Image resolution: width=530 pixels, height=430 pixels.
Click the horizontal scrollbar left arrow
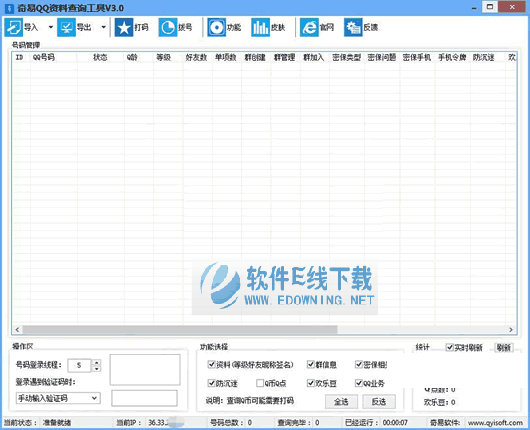(x=17, y=329)
